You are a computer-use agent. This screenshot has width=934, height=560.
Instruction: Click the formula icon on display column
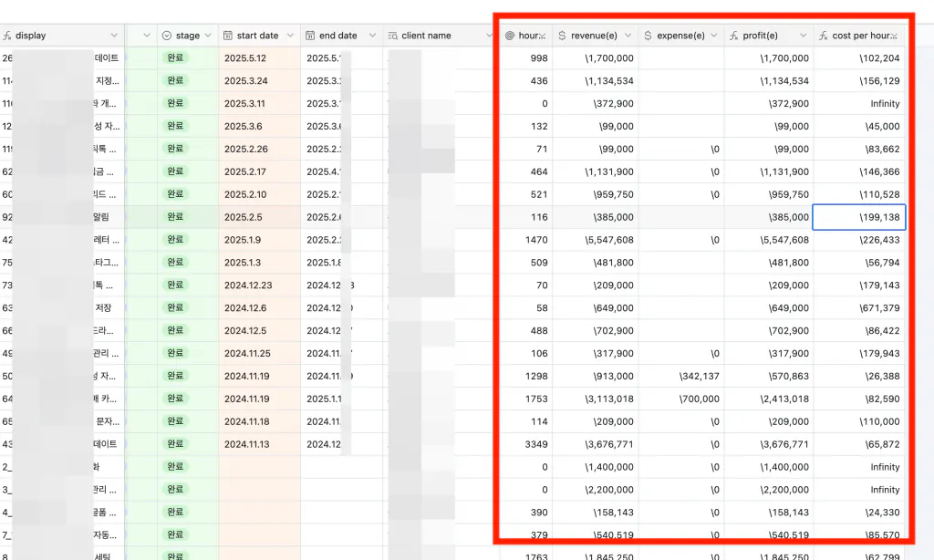[x=9, y=35]
